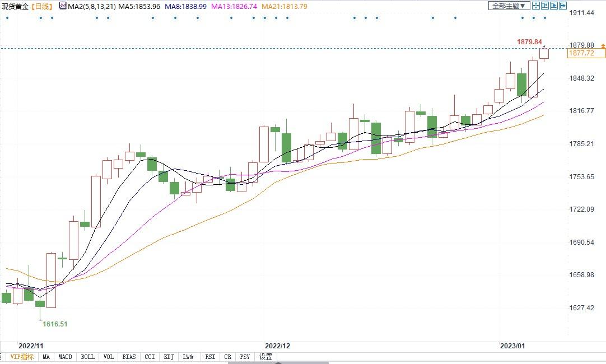This screenshot has width=606, height=364.
Task: Click the play-arrow chart icon
Action: pyautogui.click(x=554, y=6)
